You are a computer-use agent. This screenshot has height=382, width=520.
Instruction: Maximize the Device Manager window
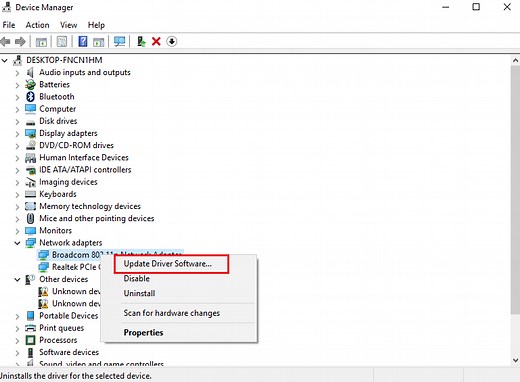click(476, 7)
